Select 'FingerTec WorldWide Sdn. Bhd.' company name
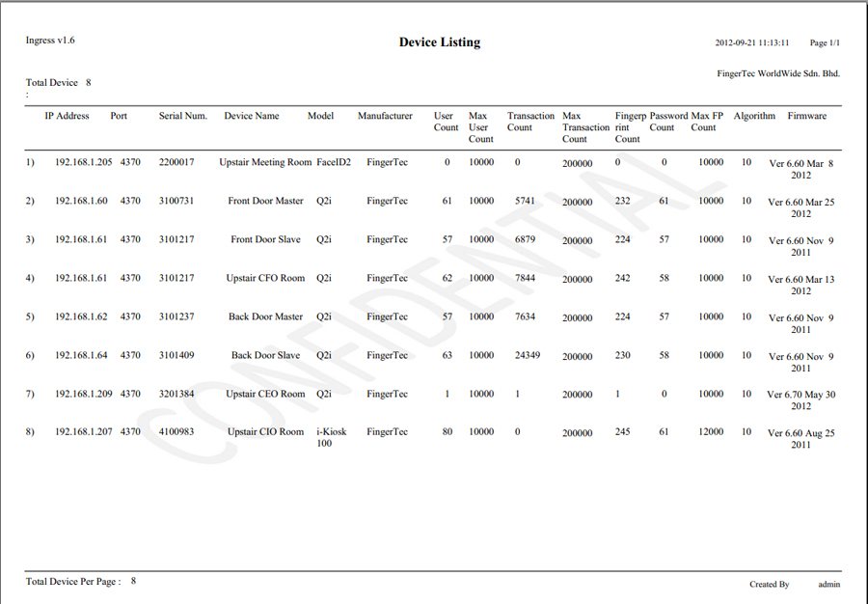The width and height of the screenshot is (868, 604). pyautogui.click(x=778, y=73)
